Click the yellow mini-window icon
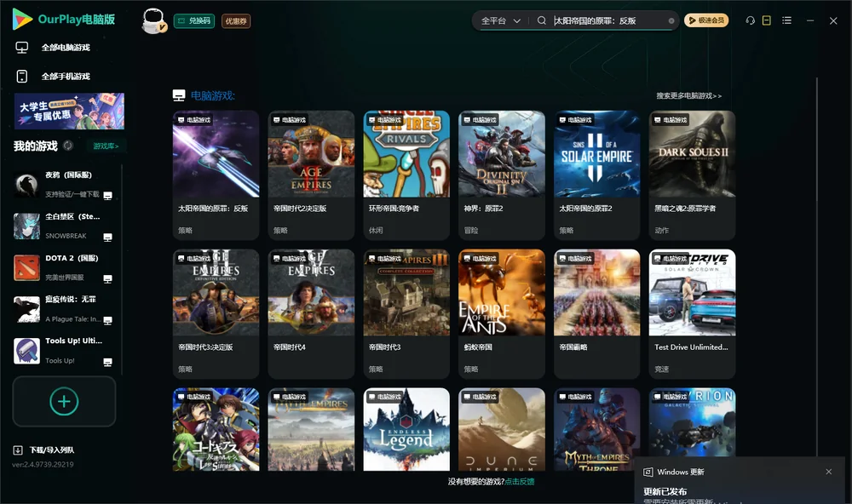 click(767, 20)
